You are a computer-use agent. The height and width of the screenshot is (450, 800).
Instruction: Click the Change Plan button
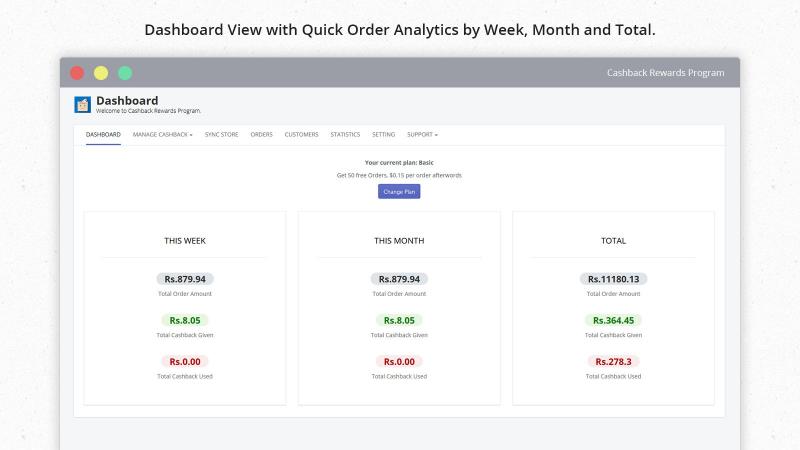click(x=399, y=191)
